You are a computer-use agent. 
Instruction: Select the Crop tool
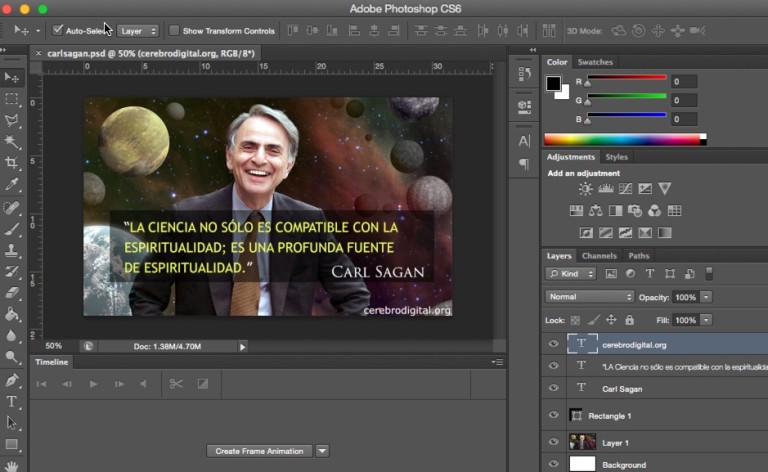coord(12,163)
